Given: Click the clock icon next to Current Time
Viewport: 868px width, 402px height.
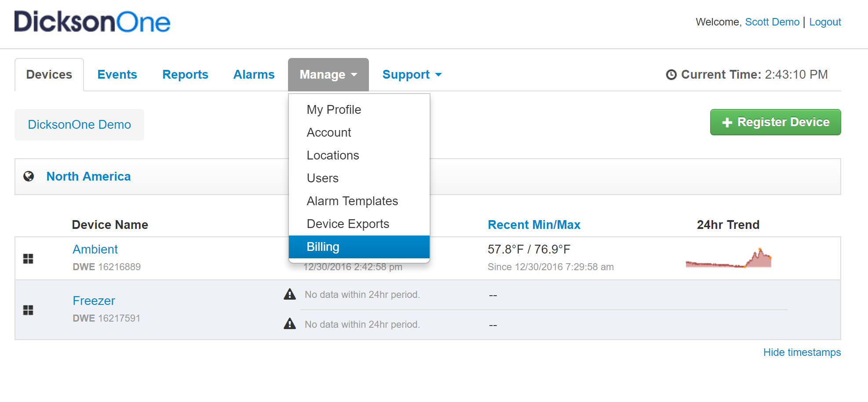Looking at the screenshot, I should tap(671, 75).
